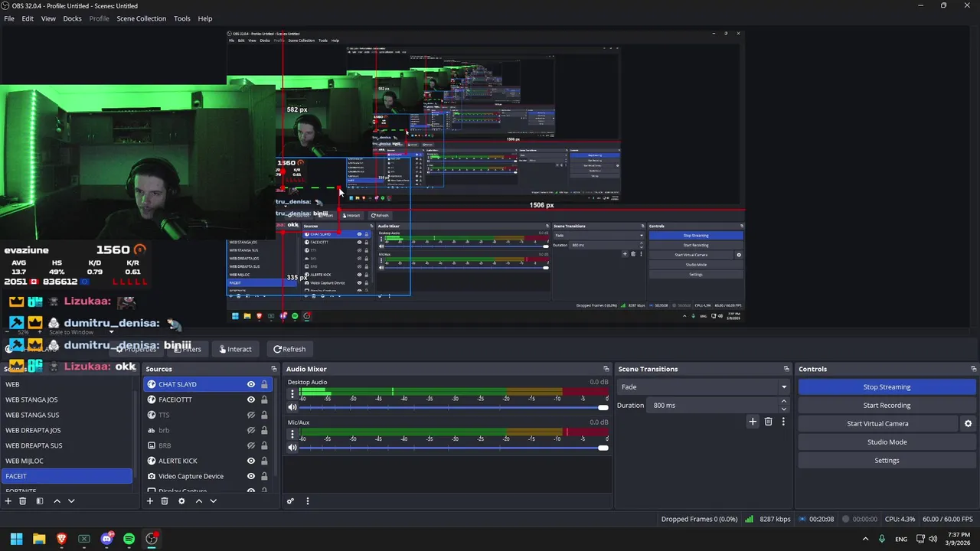This screenshot has height=551, width=980.
Task: Unlock the CHAT SLAYD source
Action: (264, 384)
